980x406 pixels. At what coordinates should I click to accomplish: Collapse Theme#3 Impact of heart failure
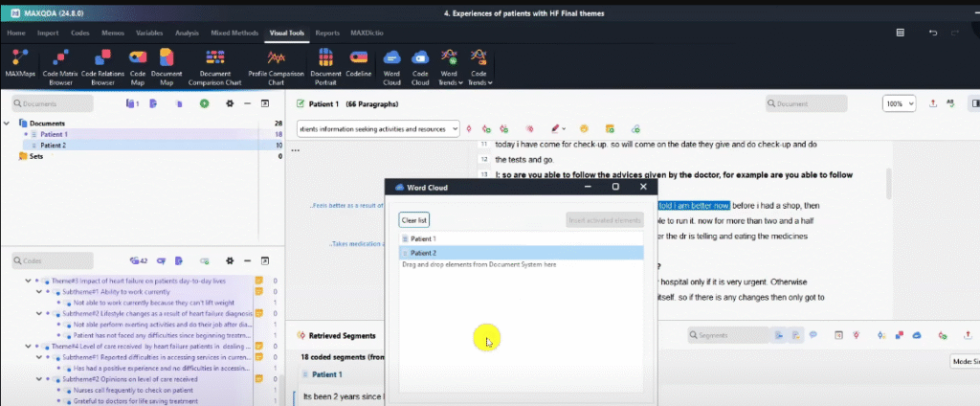28,281
